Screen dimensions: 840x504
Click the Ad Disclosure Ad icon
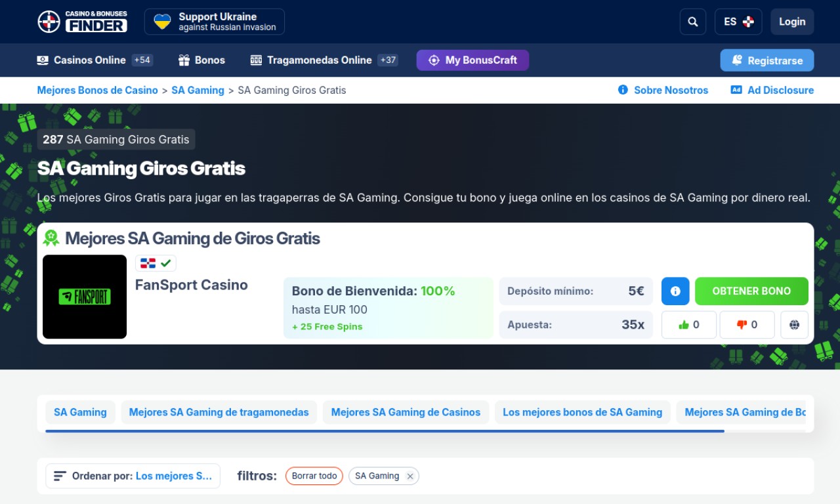point(736,90)
